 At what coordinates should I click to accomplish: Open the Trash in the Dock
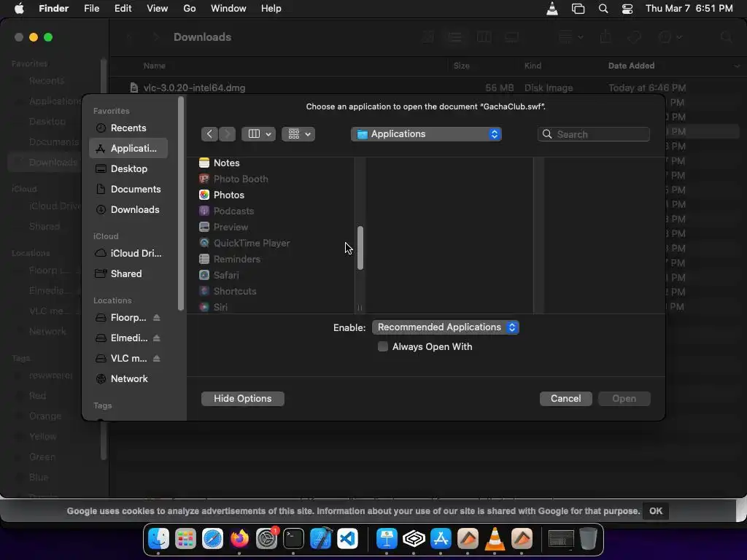pyautogui.click(x=589, y=539)
